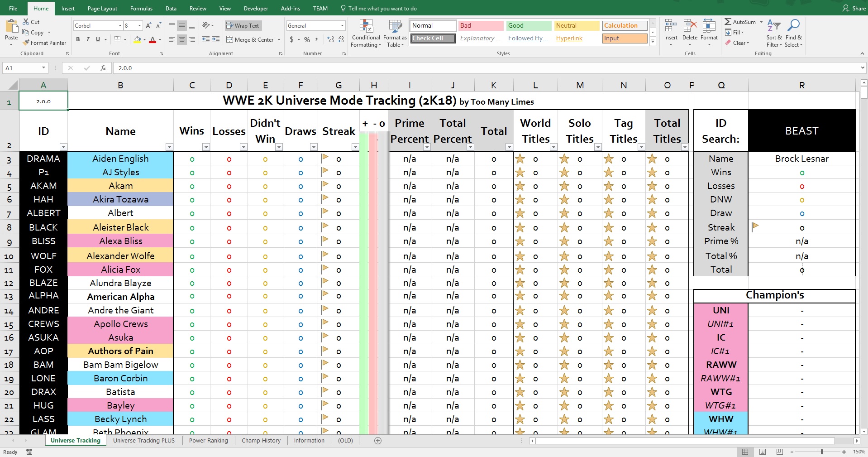Click the Insert Function fx icon
The width and height of the screenshot is (868, 457).
pyautogui.click(x=103, y=68)
